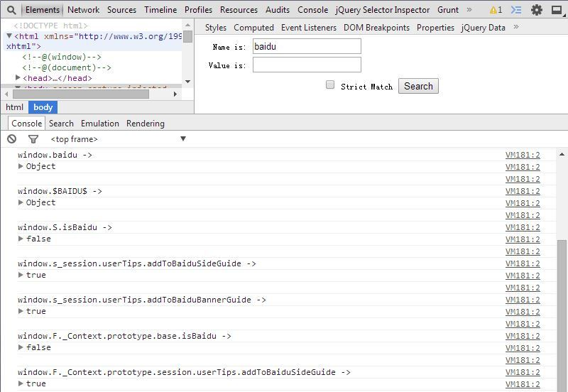Click the Value is input field
The image size is (568, 392).
click(307, 65)
